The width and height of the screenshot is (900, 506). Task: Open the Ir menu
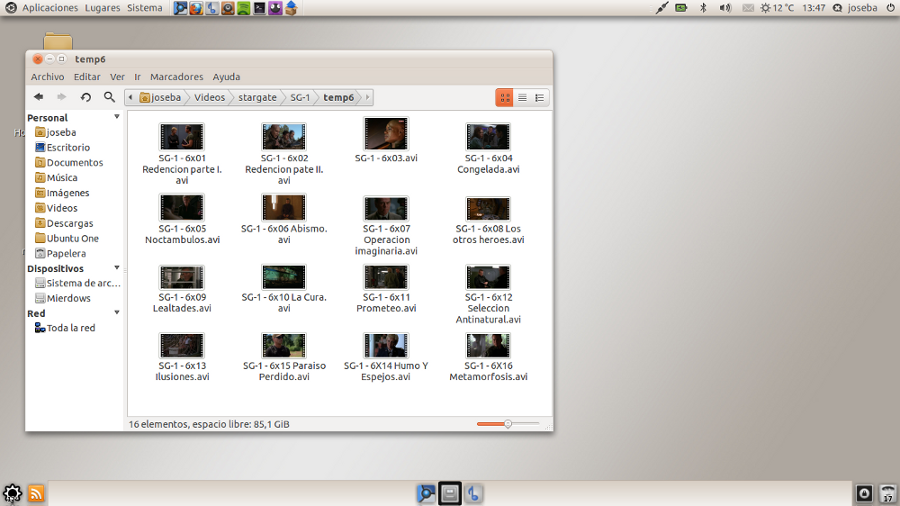point(137,77)
